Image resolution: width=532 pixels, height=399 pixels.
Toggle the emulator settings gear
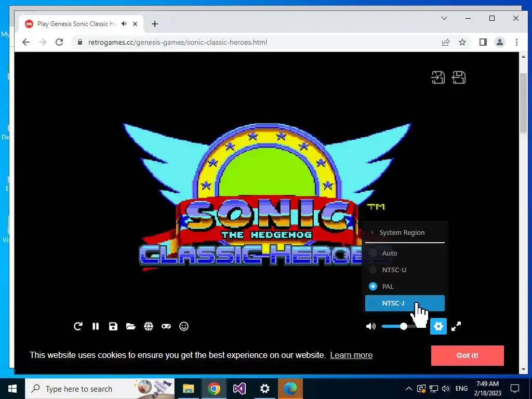point(438,326)
